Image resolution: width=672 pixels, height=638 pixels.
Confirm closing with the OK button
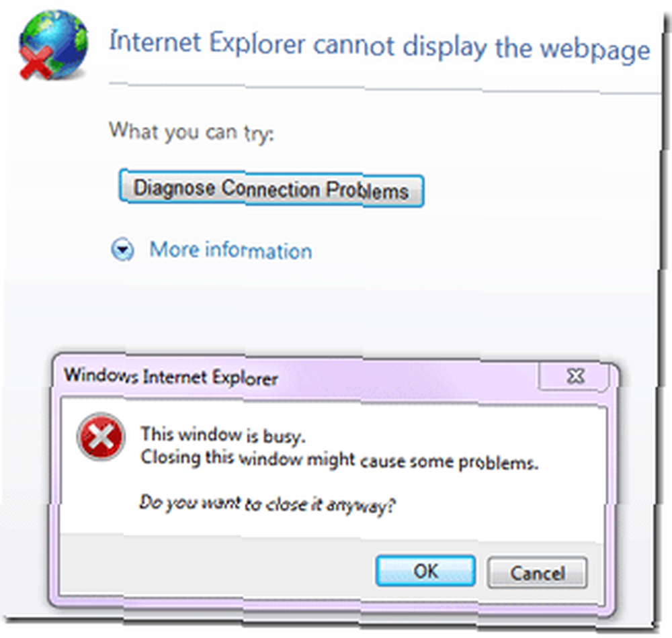click(425, 571)
